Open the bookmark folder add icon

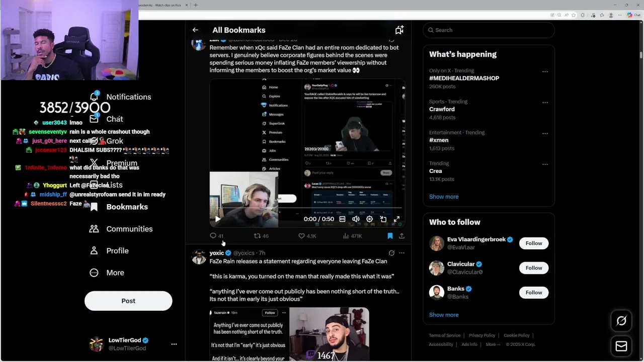click(399, 30)
